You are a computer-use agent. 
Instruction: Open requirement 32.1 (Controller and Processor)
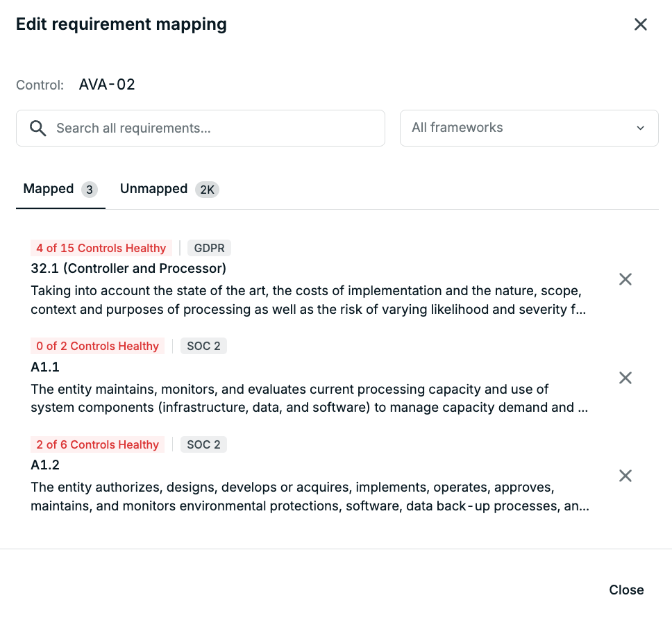coord(128,268)
